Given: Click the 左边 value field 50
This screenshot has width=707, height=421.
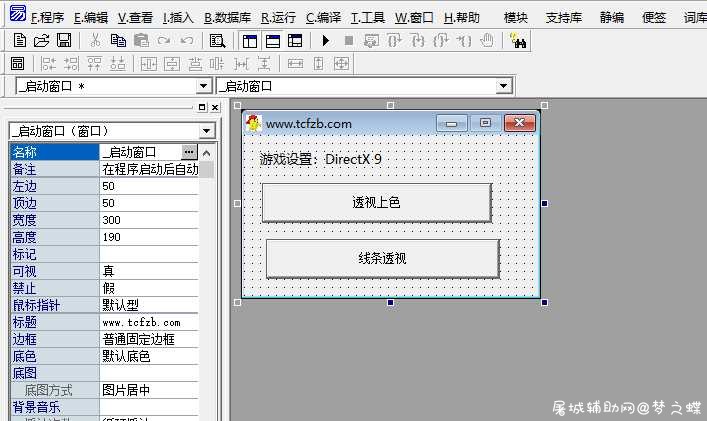Looking at the screenshot, I should point(149,186).
